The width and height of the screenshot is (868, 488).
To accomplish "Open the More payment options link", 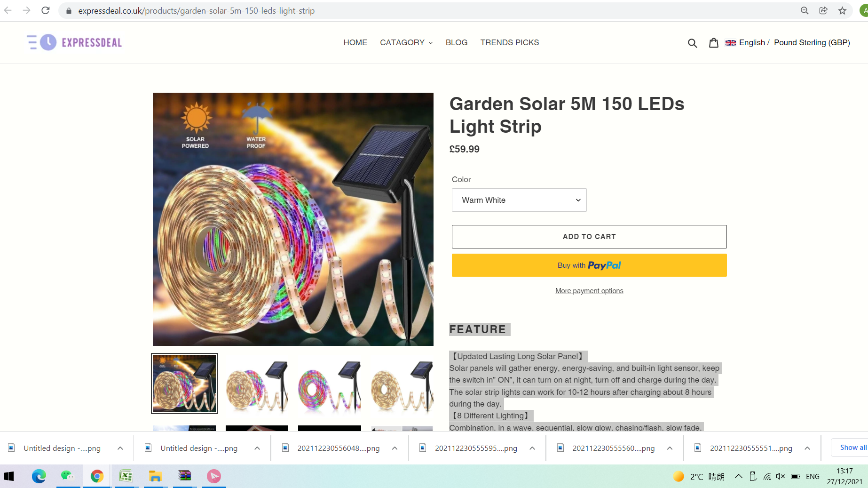I will coord(589,291).
